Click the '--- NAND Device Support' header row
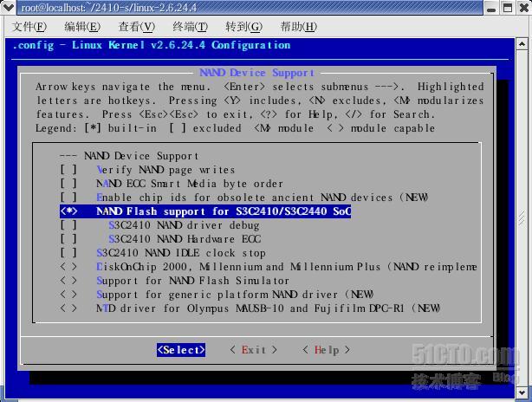532x402 pixels. (x=129, y=156)
